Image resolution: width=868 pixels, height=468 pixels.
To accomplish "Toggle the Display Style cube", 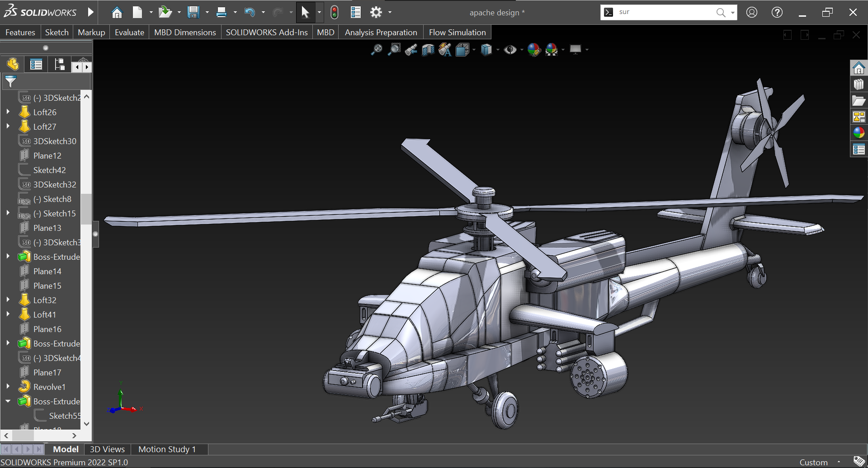I will 487,50.
